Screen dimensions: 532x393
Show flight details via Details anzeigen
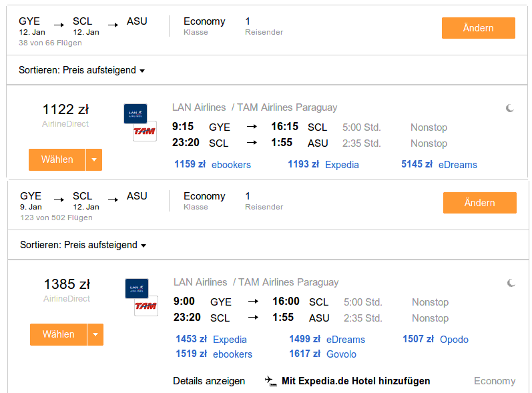(x=209, y=381)
